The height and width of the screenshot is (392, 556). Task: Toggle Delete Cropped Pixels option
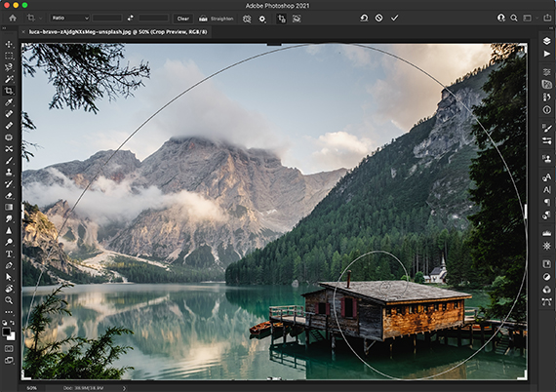point(282,19)
